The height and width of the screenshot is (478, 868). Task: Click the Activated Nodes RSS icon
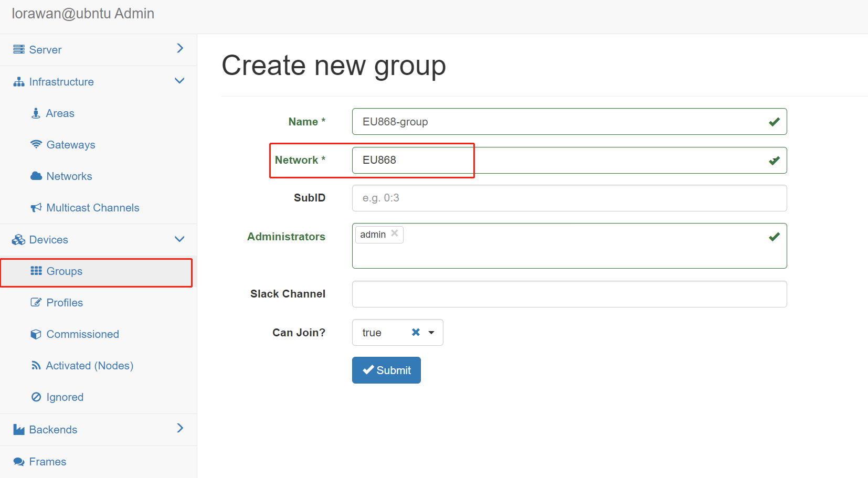coord(36,365)
